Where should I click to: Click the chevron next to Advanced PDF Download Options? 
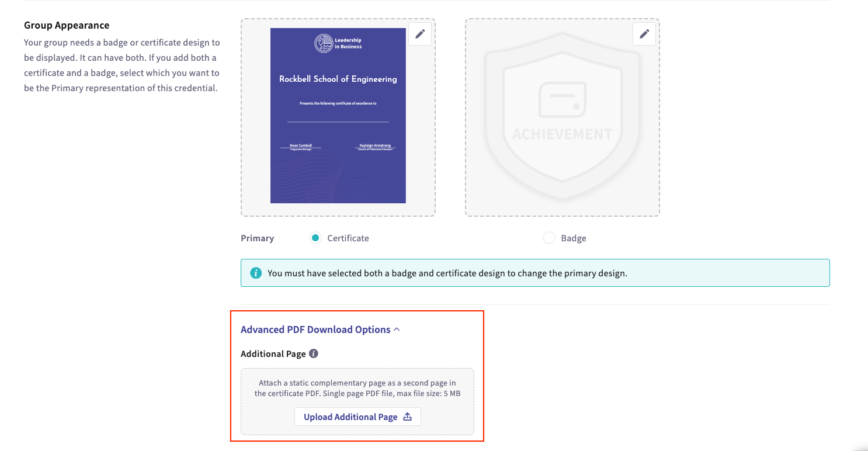point(397,329)
